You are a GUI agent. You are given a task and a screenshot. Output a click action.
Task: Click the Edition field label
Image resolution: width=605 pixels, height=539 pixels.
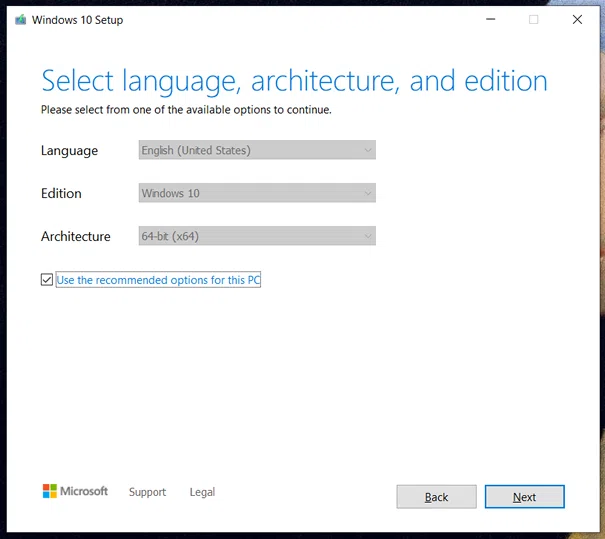pyautogui.click(x=61, y=193)
